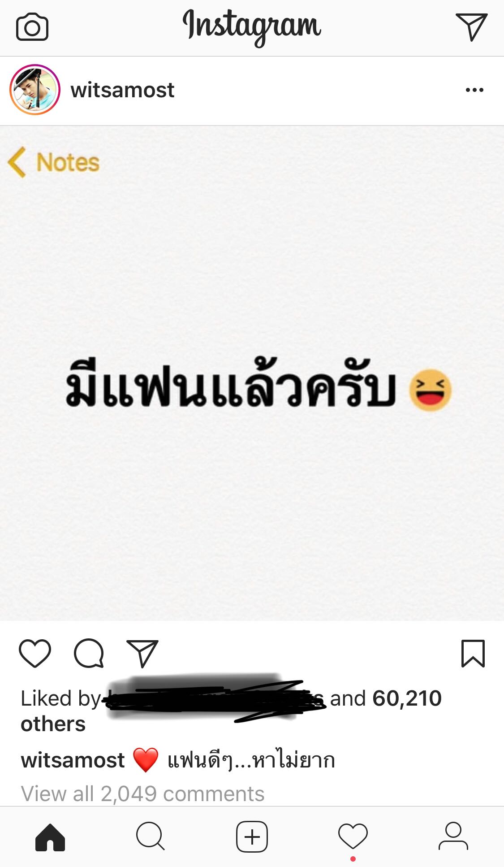Open witsamost username in post header
This screenshot has width=504, height=867.
tap(122, 90)
